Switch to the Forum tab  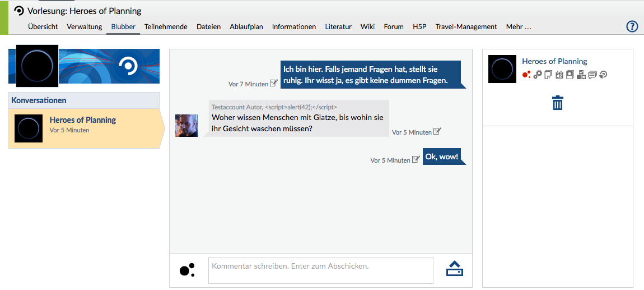click(394, 27)
